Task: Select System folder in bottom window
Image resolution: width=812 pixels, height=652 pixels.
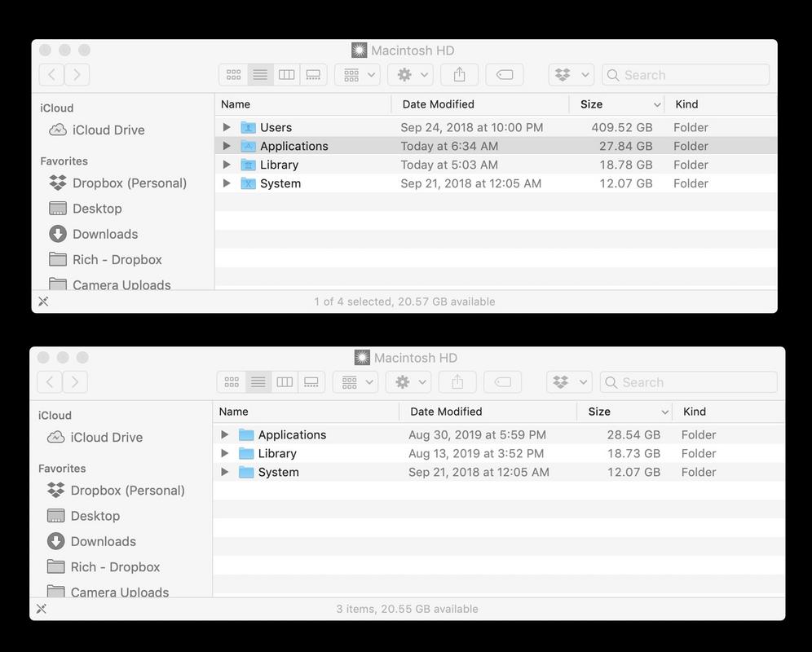Action: click(x=499, y=472)
